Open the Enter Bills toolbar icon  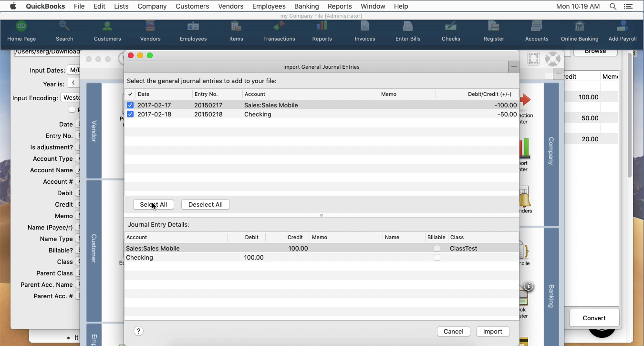pyautogui.click(x=408, y=31)
